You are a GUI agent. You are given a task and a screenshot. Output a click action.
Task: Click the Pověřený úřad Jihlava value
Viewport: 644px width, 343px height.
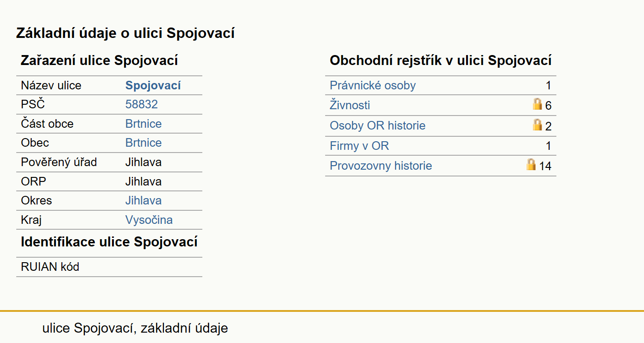click(143, 162)
